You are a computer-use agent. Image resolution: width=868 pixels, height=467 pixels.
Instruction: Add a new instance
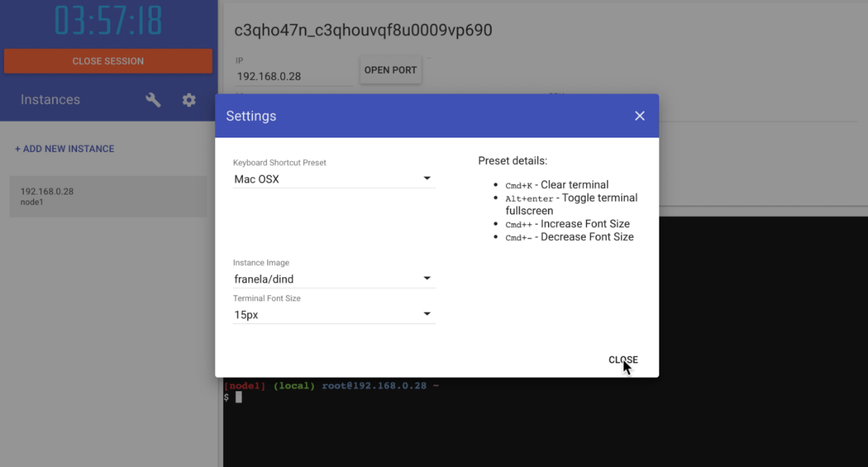[65, 149]
